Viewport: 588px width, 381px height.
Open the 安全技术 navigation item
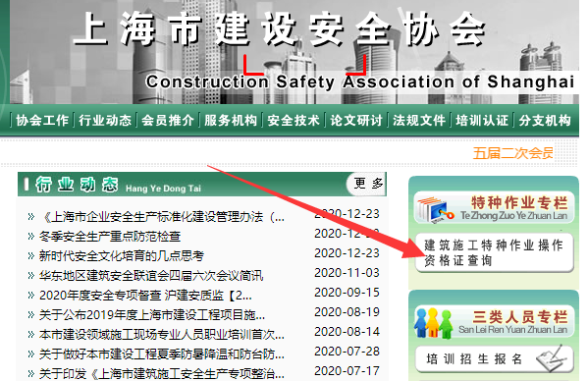click(294, 121)
